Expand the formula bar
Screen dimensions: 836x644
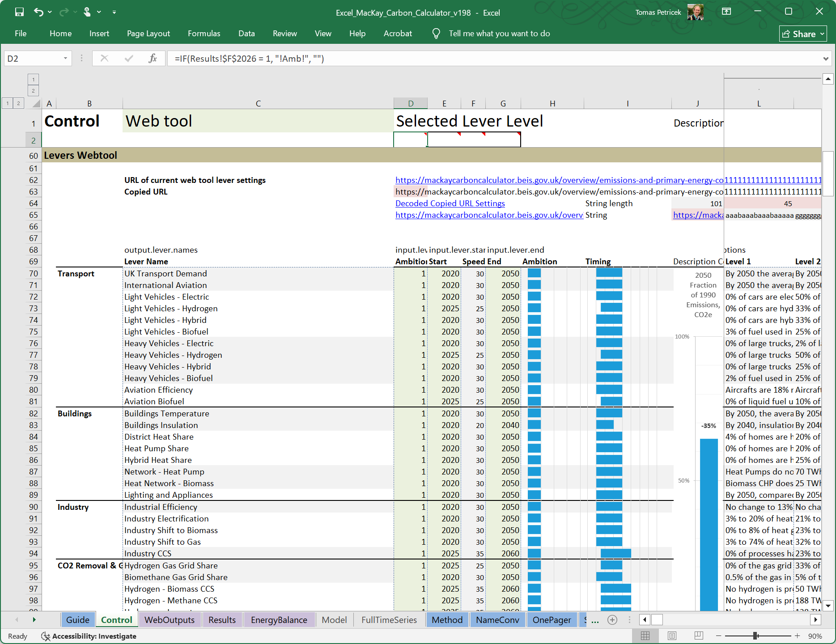[x=825, y=59]
